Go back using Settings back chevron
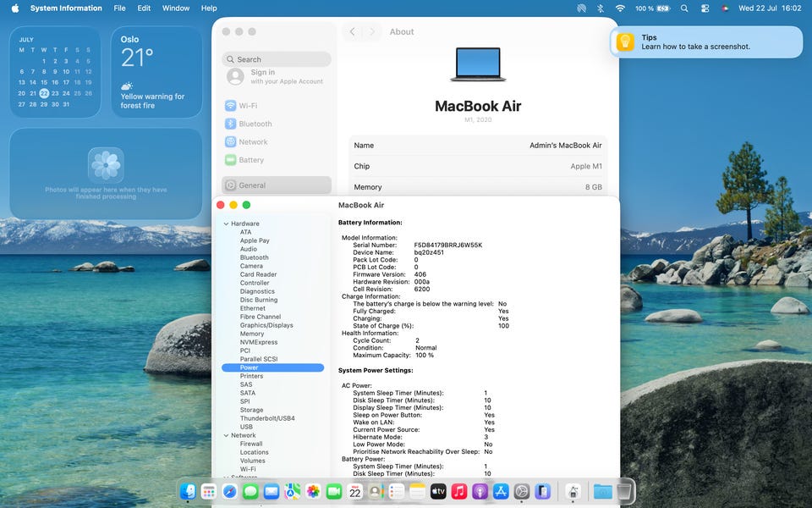Screen dimensions: 812x508 [x=352, y=31]
